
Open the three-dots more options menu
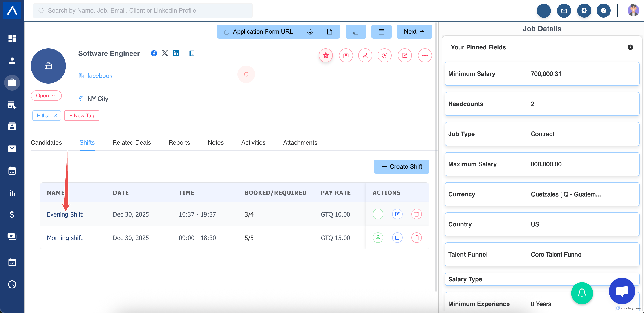click(x=425, y=55)
